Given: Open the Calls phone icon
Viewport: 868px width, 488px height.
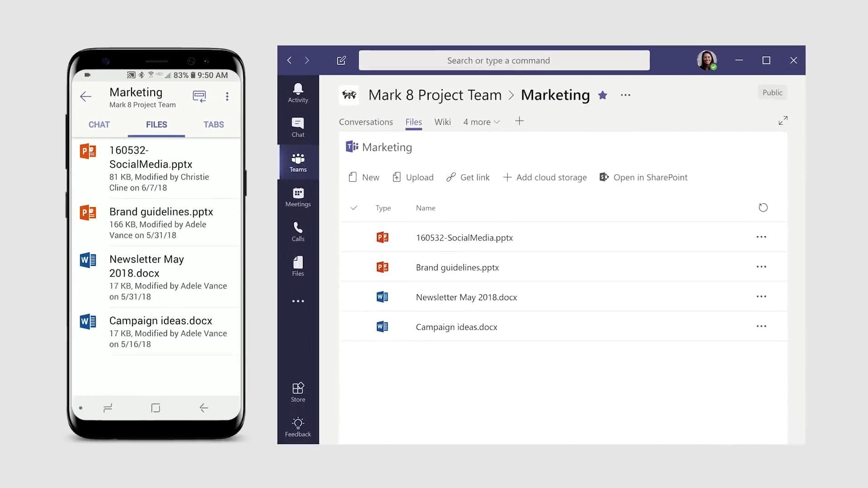Looking at the screenshot, I should pos(298,231).
